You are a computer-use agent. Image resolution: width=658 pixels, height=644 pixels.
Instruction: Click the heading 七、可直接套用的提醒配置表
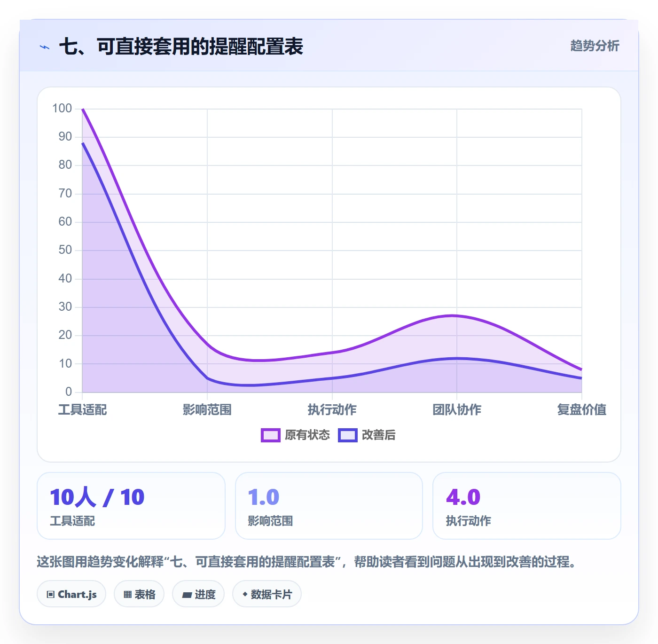point(181,47)
